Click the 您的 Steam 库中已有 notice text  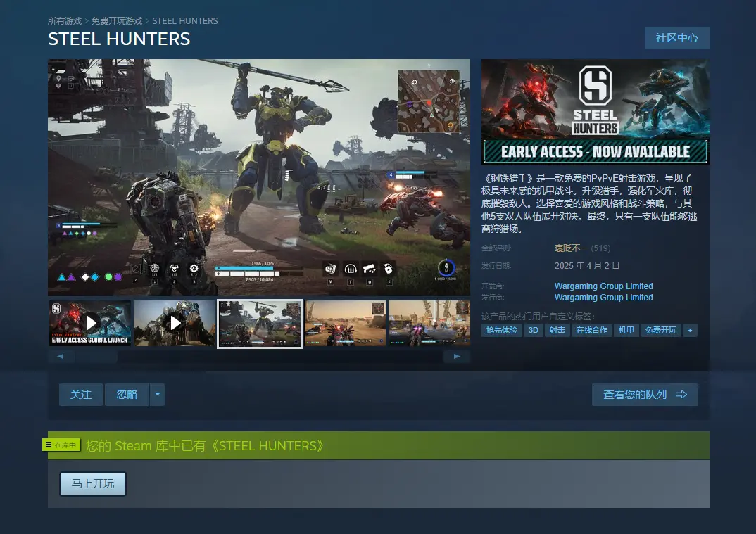tap(205, 446)
